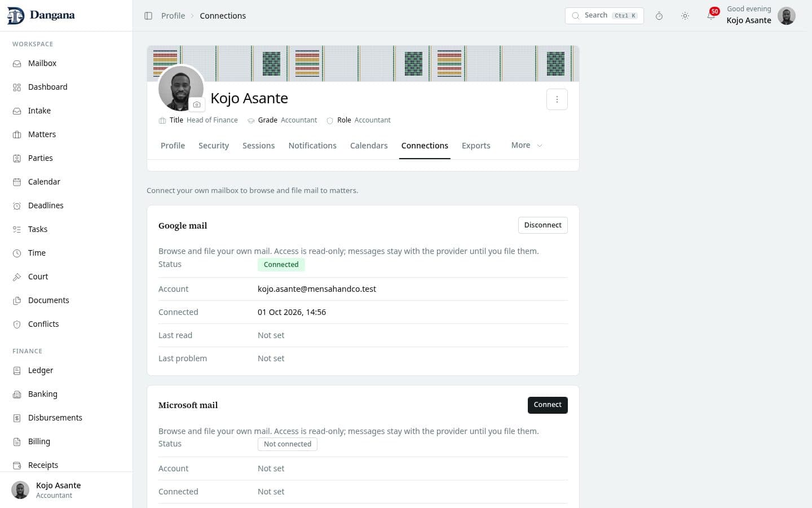812x508 pixels.
Task: Expand the More tabs dropdown
Action: (527, 145)
